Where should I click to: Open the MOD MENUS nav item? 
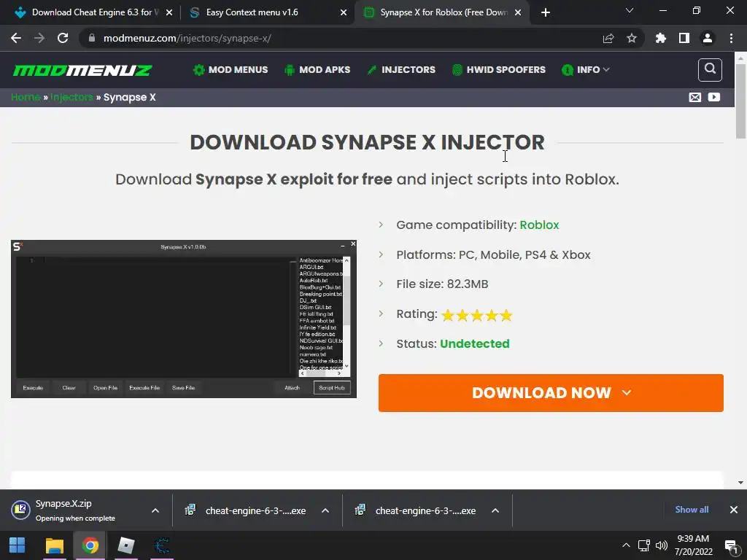point(231,70)
